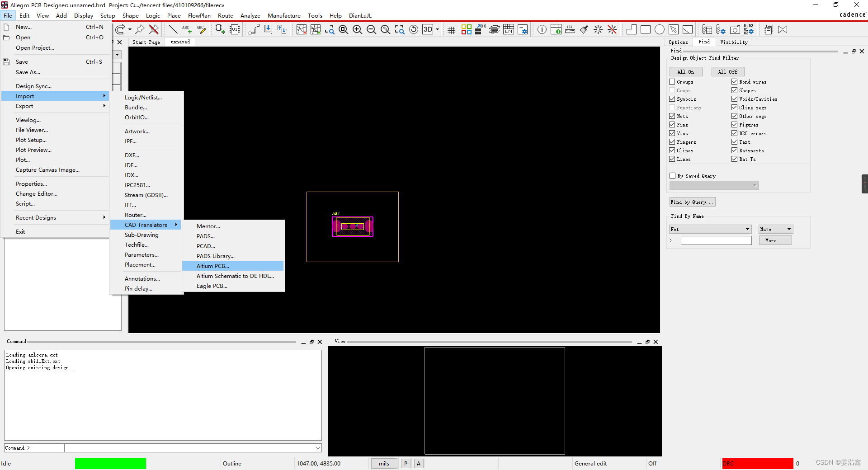Screen dimensions: 868x470
Task: Click the Dehighlight icon with red slash
Action: point(612,30)
